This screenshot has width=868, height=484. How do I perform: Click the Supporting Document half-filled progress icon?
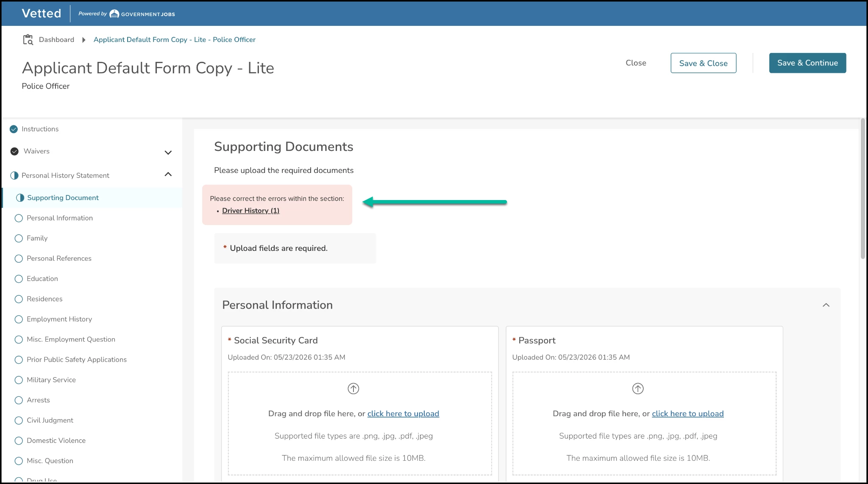(x=20, y=198)
